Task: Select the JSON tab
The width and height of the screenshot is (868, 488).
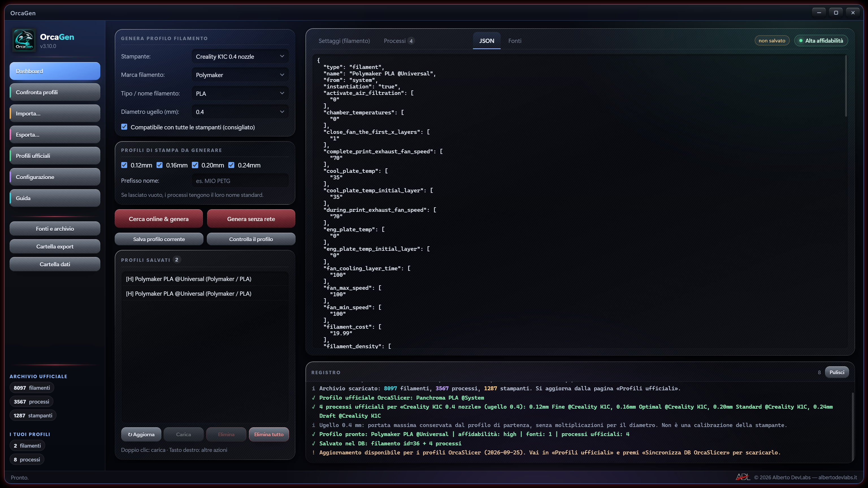Action: click(x=487, y=41)
